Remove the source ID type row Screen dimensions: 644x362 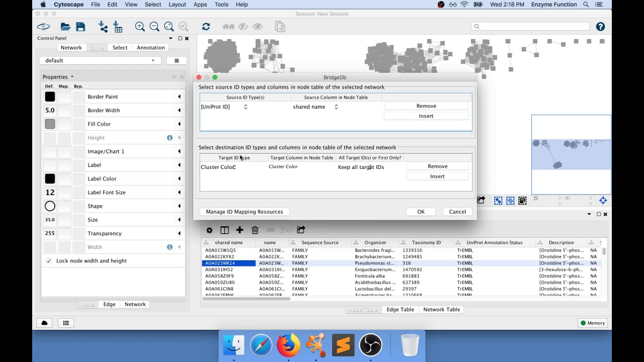point(426,106)
